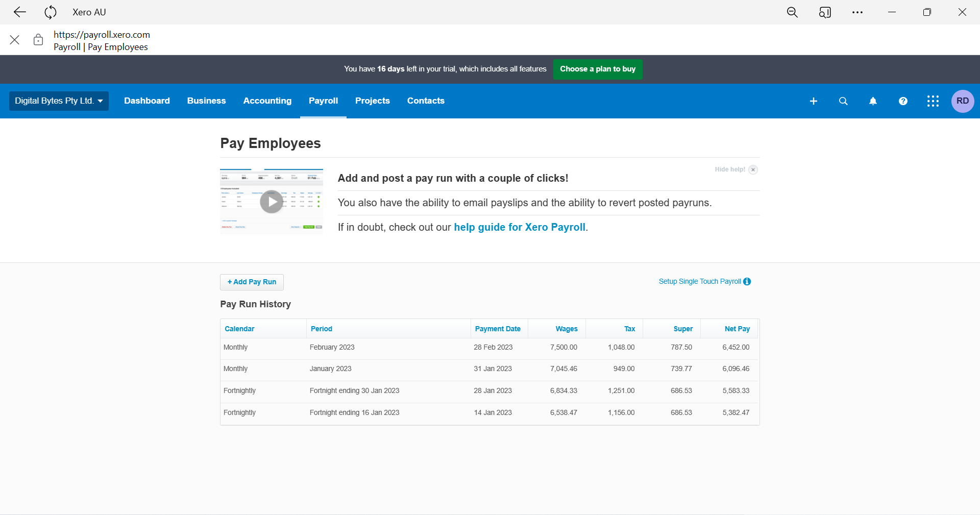Click the Pay Employees page heading
Viewport: 980px width, 515px height.
tap(271, 143)
